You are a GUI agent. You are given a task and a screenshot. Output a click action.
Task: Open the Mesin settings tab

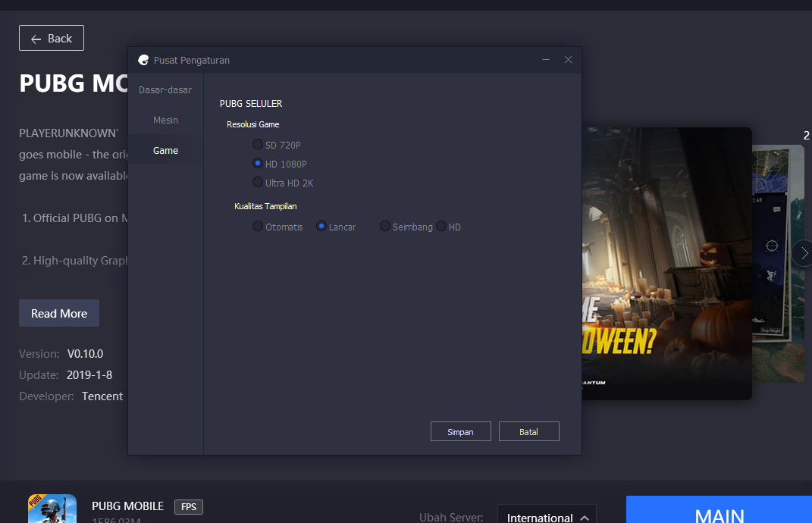[165, 120]
